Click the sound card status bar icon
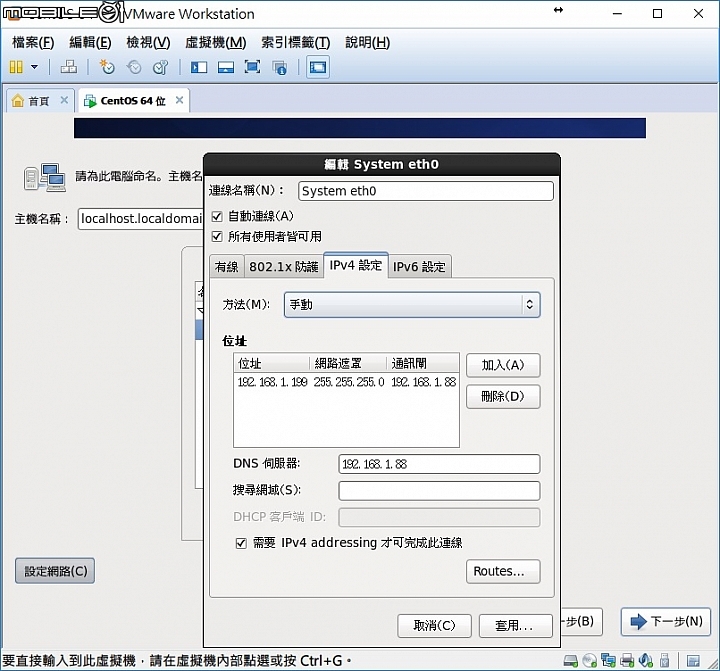The width and height of the screenshot is (720, 671). click(646, 661)
